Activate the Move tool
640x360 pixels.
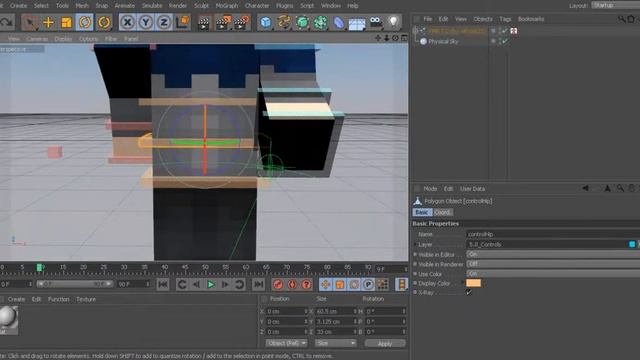pyautogui.click(x=48, y=22)
